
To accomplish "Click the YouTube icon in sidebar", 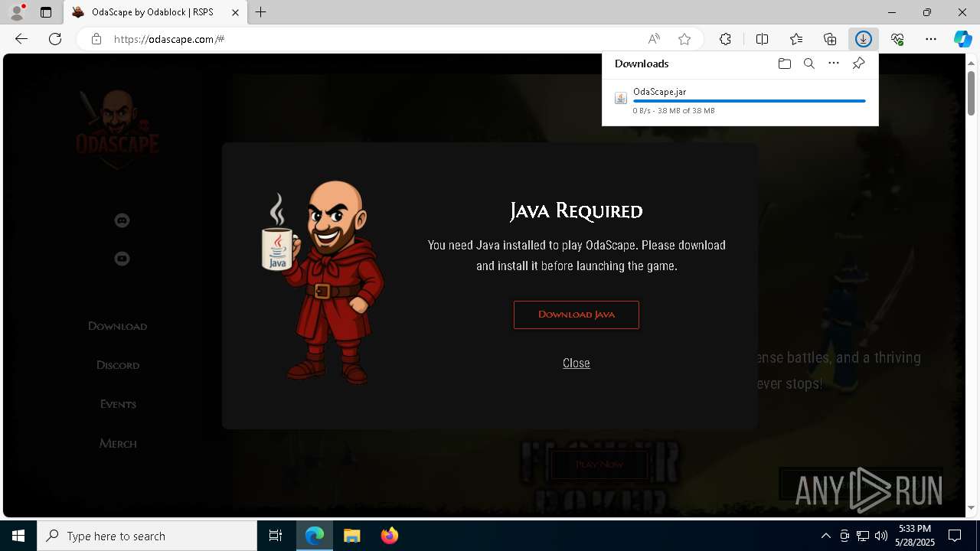I will click(122, 259).
